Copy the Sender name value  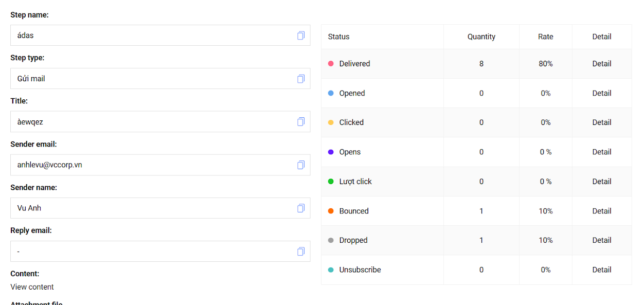coord(301,208)
